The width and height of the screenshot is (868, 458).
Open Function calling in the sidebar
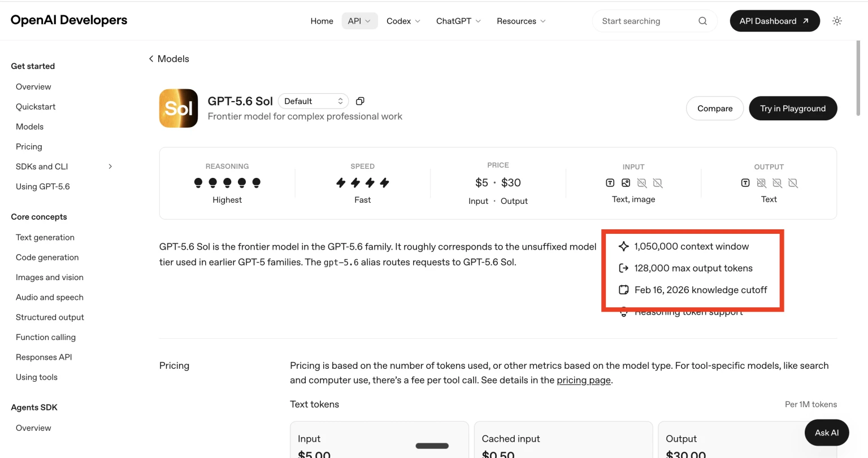(x=46, y=337)
